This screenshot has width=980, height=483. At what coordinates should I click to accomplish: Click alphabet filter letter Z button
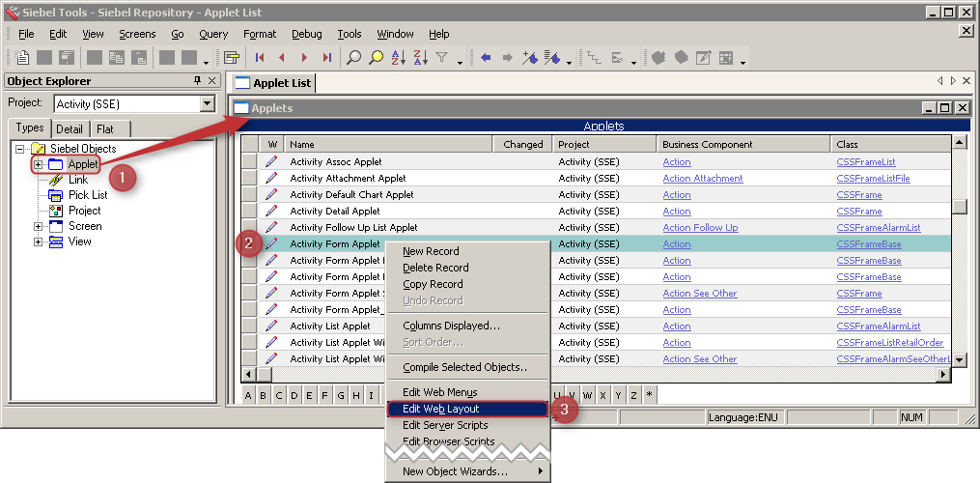pos(633,395)
